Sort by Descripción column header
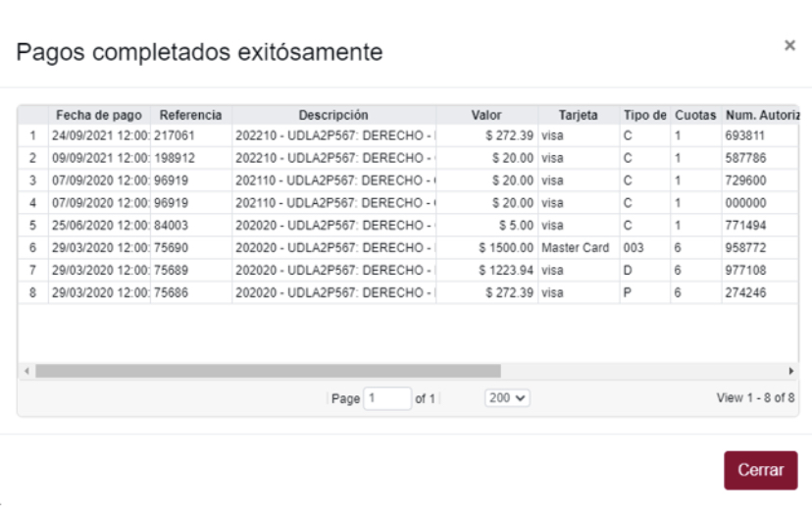Image resolution: width=812 pixels, height=519 pixels. coord(333,115)
